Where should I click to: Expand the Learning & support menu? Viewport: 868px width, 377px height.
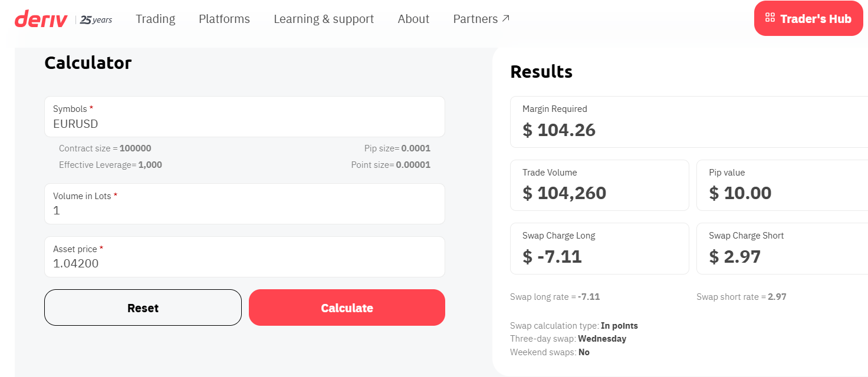[x=324, y=19]
